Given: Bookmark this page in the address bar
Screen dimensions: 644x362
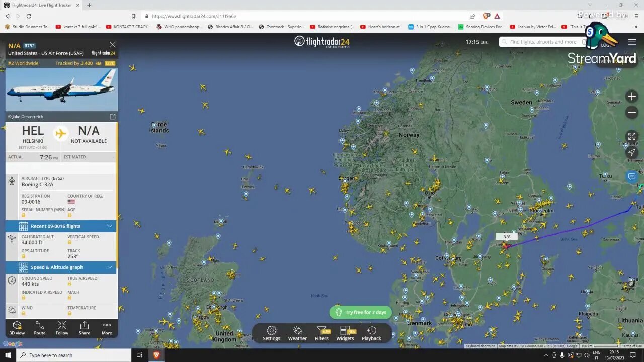Looking at the screenshot, I should pos(133,16).
